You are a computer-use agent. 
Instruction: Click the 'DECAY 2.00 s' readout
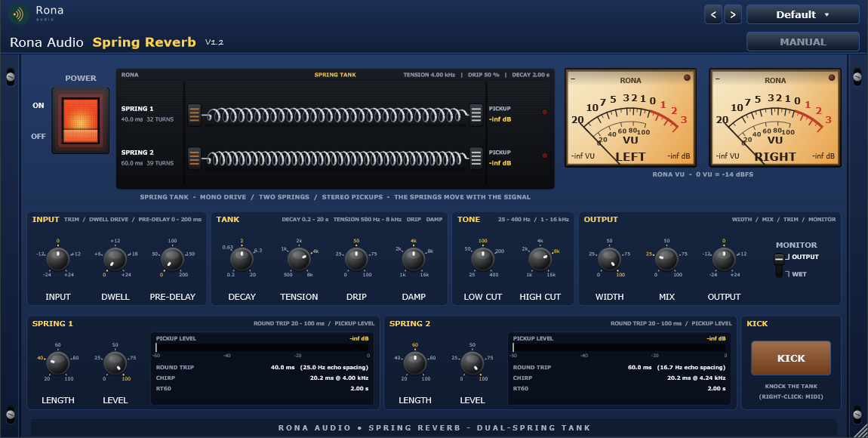click(531, 75)
